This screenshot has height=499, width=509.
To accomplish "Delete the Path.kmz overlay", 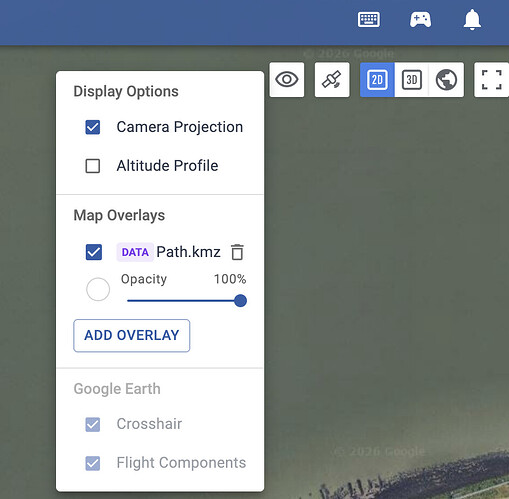I will tap(237, 252).
